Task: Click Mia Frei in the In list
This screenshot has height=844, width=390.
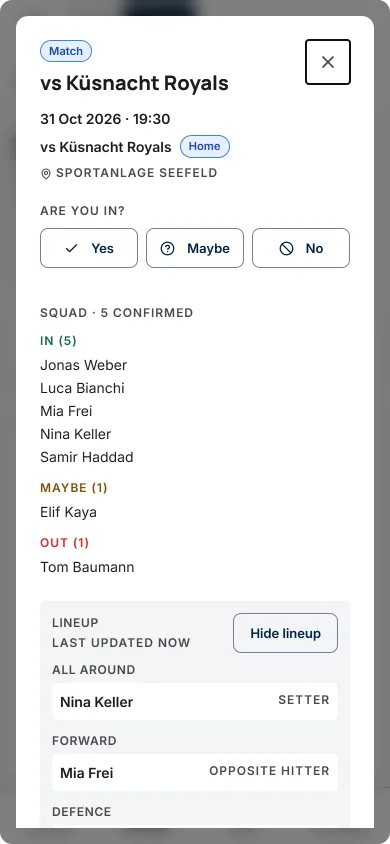Action: pyautogui.click(x=66, y=411)
